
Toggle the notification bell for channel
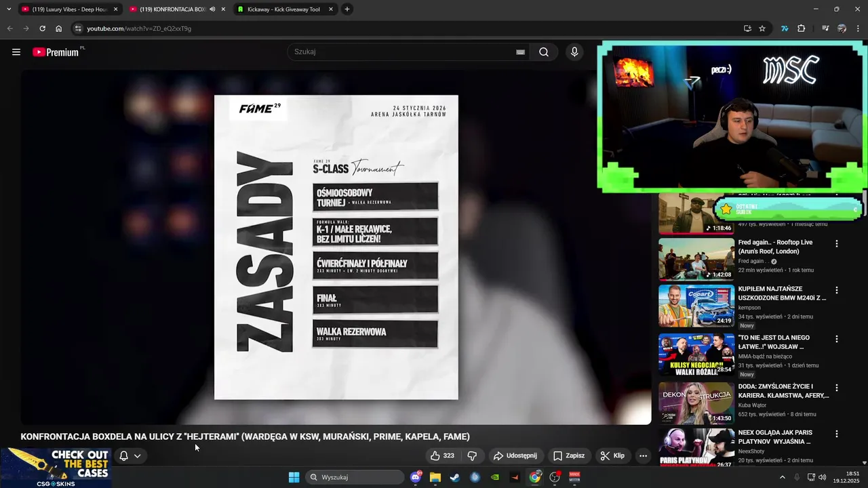pyautogui.click(x=123, y=455)
